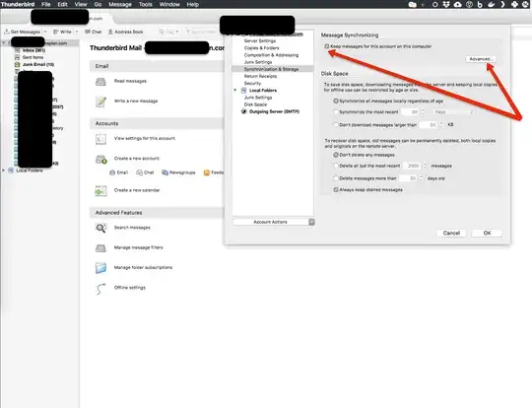The width and height of the screenshot is (532, 408).
Task: Select Composition & Addressing settings
Action: [x=271, y=55]
